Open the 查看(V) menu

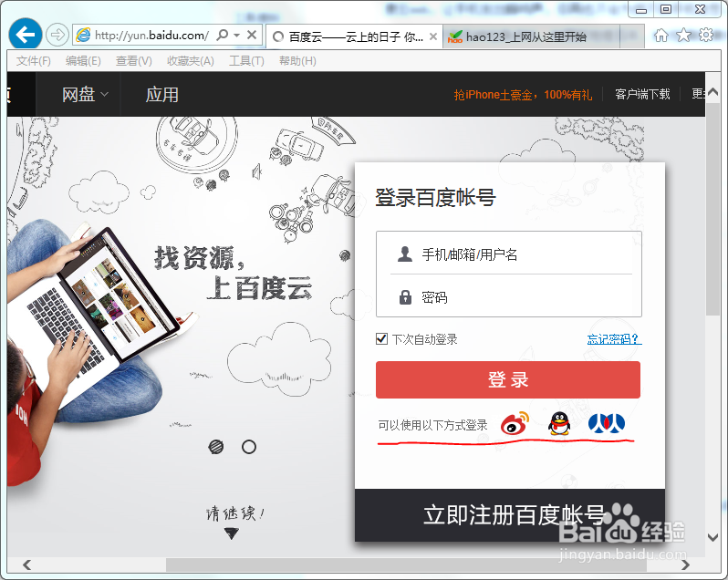[134, 61]
